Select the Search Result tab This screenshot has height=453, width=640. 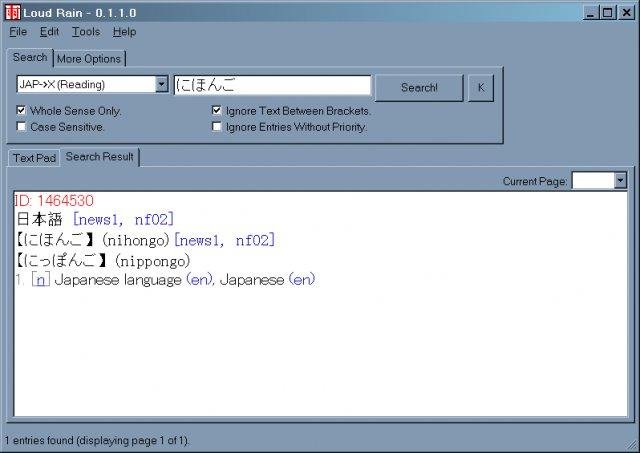pyautogui.click(x=100, y=157)
